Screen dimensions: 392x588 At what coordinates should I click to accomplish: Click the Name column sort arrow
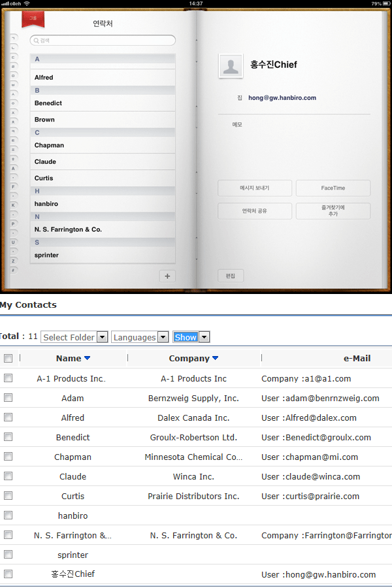[x=88, y=358]
